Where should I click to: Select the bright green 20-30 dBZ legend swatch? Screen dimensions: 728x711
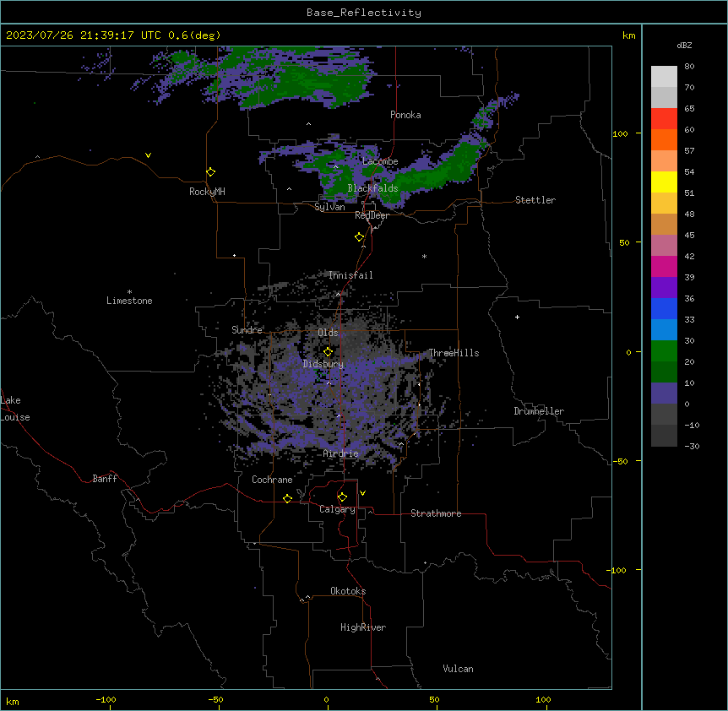pyautogui.click(x=664, y=351)
